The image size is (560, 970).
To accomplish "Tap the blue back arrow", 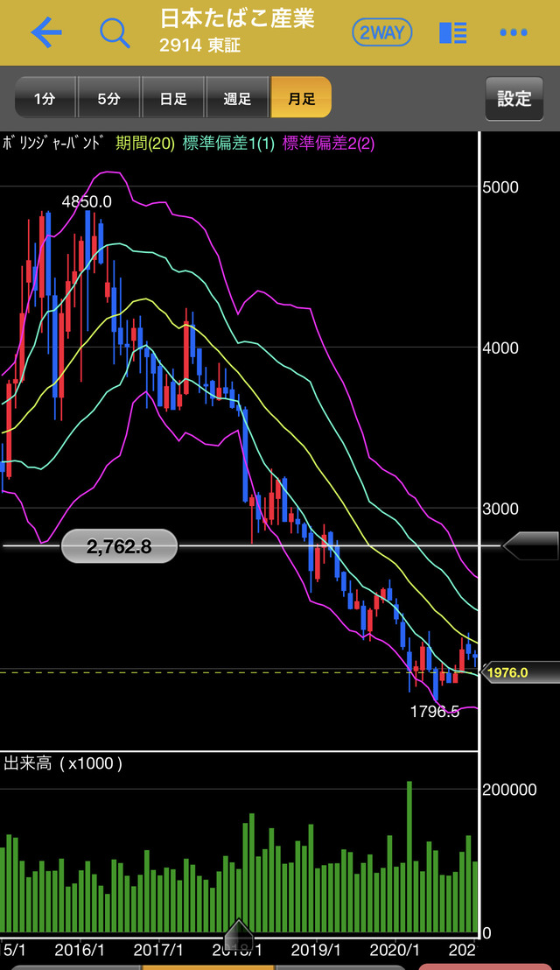I will (46, 32).
